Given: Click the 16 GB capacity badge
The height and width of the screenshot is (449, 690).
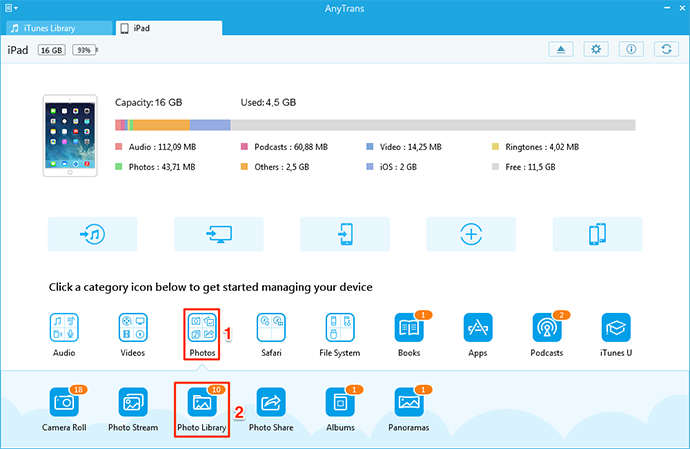Looking at the screenshot, I should click(x=51, y=50).
